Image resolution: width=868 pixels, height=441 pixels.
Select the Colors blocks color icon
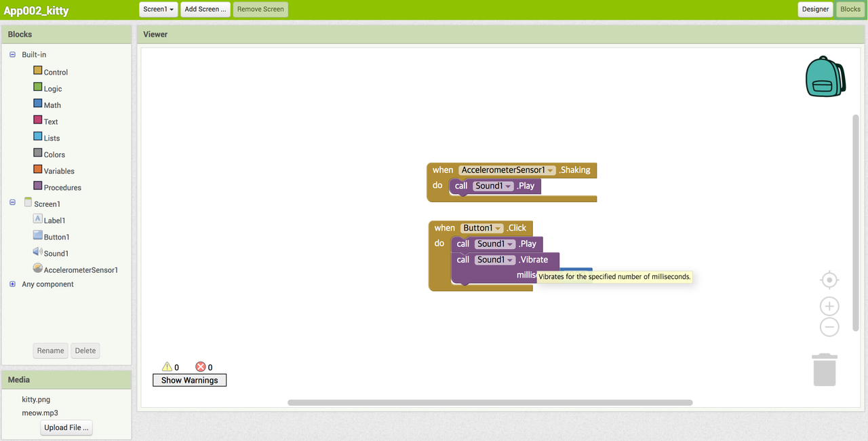point(38,153)
